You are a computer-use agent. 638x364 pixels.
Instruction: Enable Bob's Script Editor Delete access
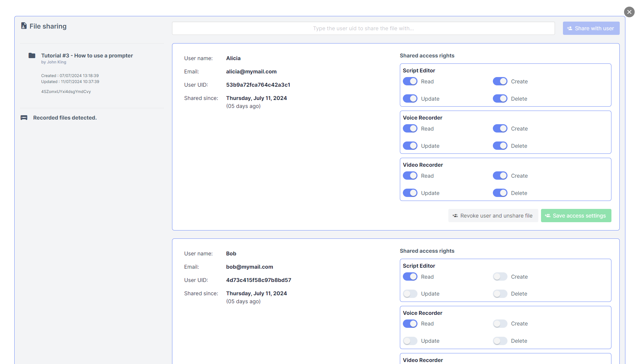pyautogui.click(x=500, y=294)
